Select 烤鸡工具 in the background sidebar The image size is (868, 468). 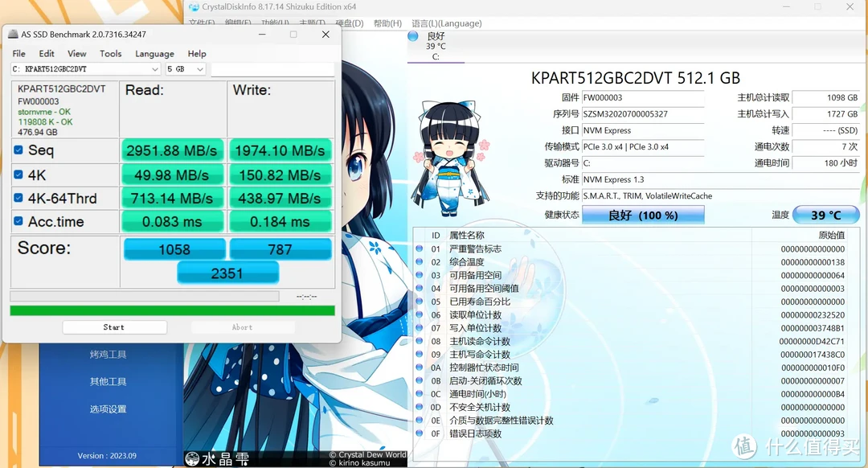tap(108, 355)
